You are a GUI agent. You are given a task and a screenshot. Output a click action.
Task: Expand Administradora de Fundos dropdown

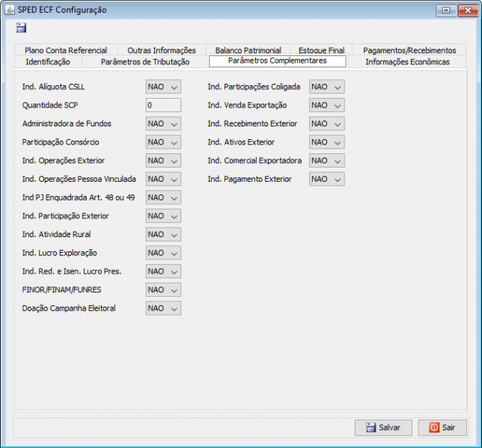pos(163,123)
